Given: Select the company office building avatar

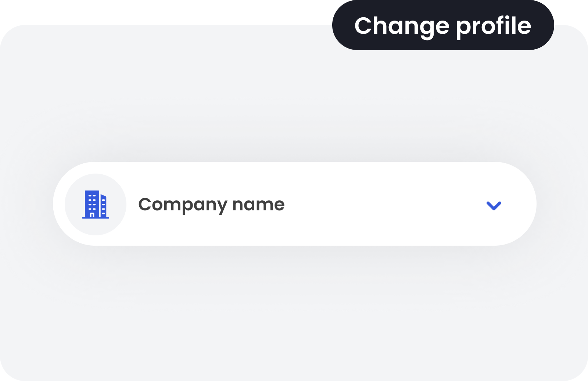Looking at the screenshot, I should coord(96,204).
